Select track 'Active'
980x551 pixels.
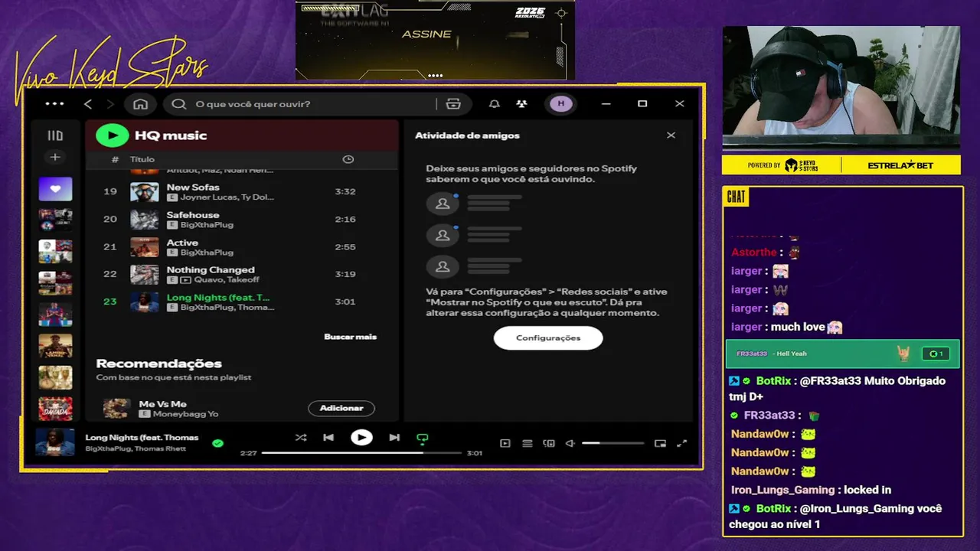pos(241,246)
